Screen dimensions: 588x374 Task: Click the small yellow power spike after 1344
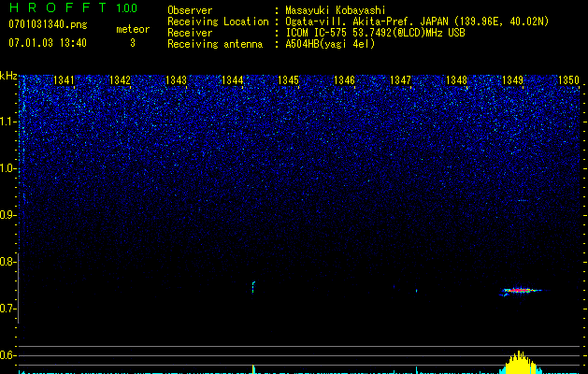(253, 369)
